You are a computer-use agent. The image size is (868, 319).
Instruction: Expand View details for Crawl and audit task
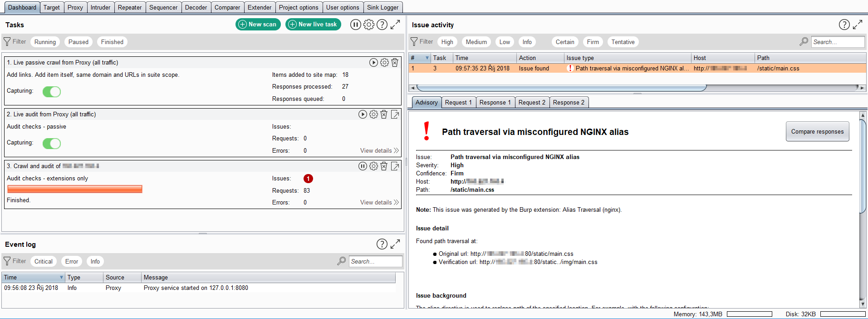379,203
